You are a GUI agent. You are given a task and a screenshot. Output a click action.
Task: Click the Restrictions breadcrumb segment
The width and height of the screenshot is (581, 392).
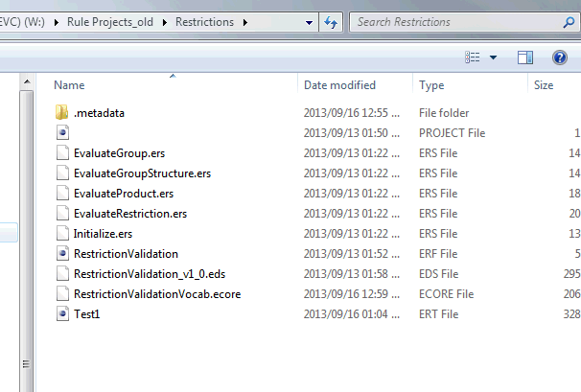[x=204, y=22]
